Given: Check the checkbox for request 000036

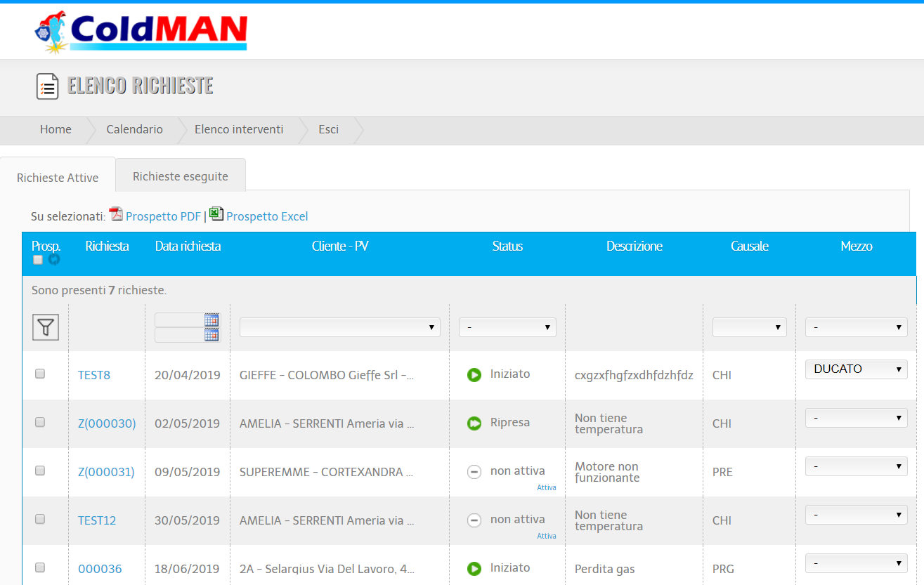Looking at the screenshot, I should (40, 567).
